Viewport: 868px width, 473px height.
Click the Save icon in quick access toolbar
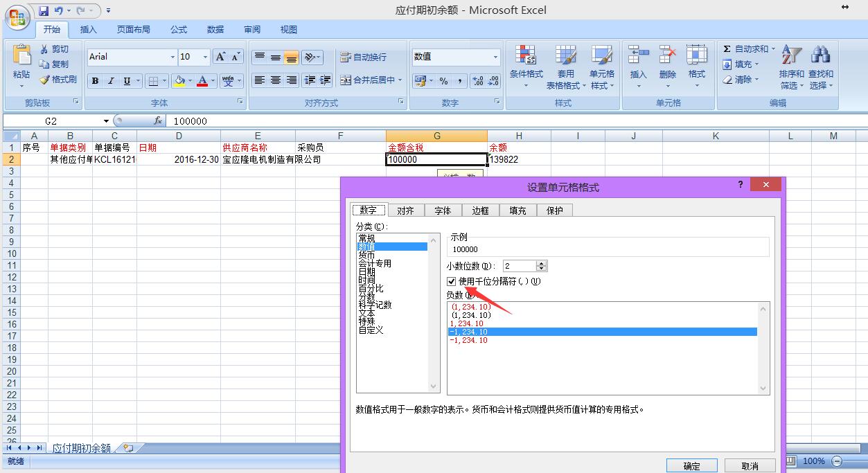(x=44, y=10)
